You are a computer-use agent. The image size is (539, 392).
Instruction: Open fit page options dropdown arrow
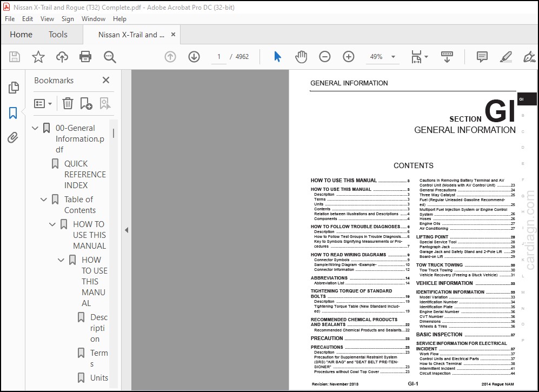pos(426,57)
